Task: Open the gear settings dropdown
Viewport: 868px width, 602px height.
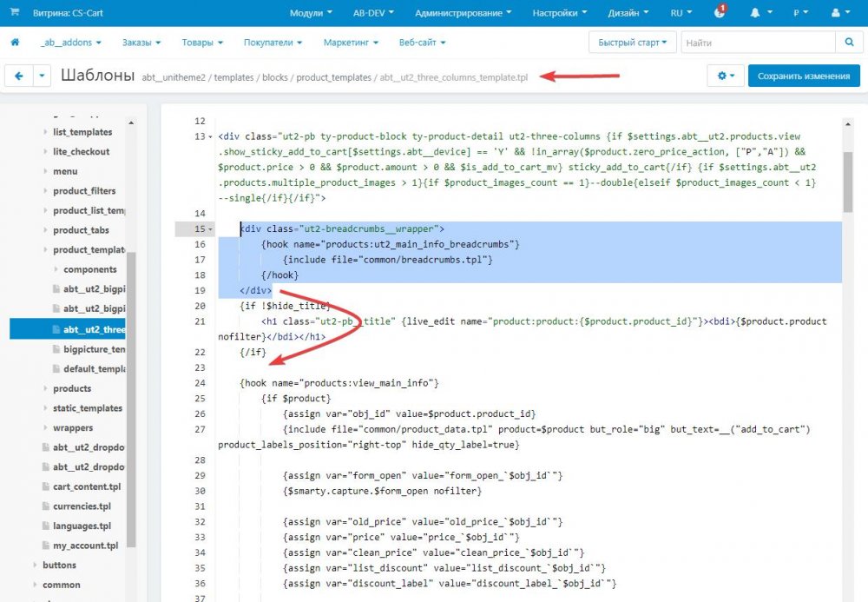Action: (726, 76)
